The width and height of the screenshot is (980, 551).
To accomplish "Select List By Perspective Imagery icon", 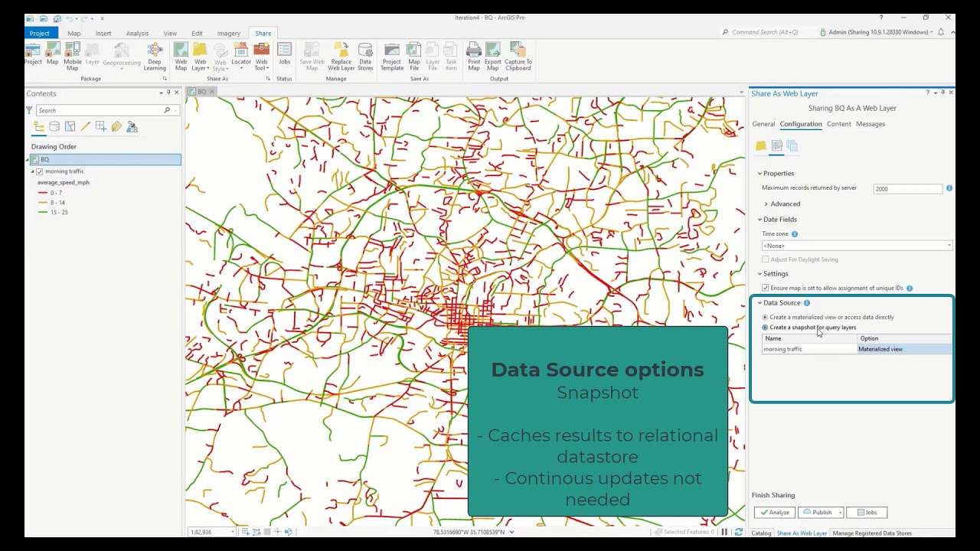I will [x=132, y=126].
